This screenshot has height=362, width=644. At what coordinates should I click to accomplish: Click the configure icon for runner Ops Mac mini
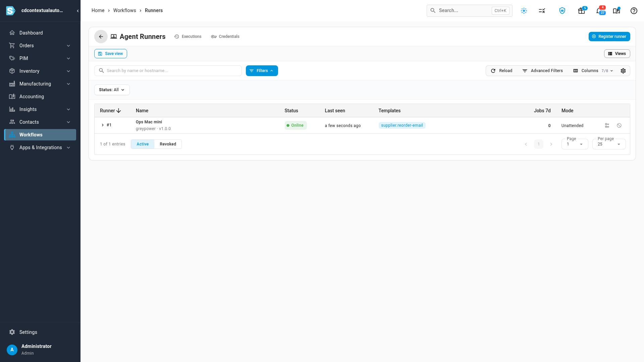(x=607, y=125)
